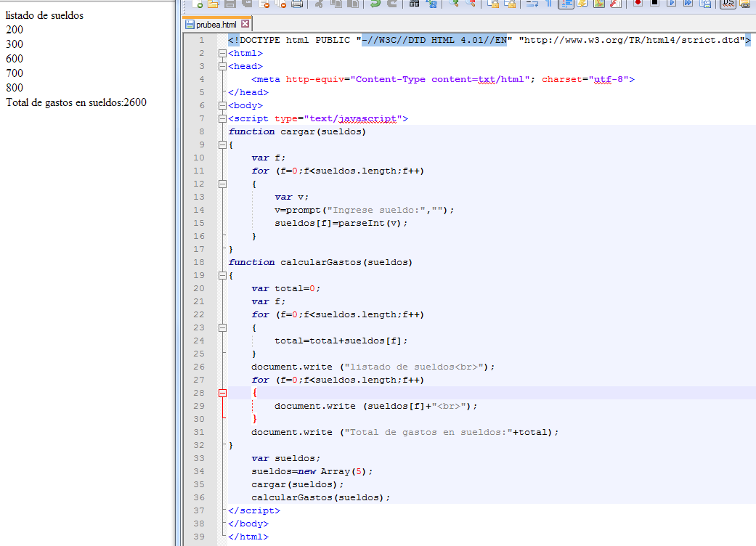Click the Find binoculars icon

[x=414, y=4]
